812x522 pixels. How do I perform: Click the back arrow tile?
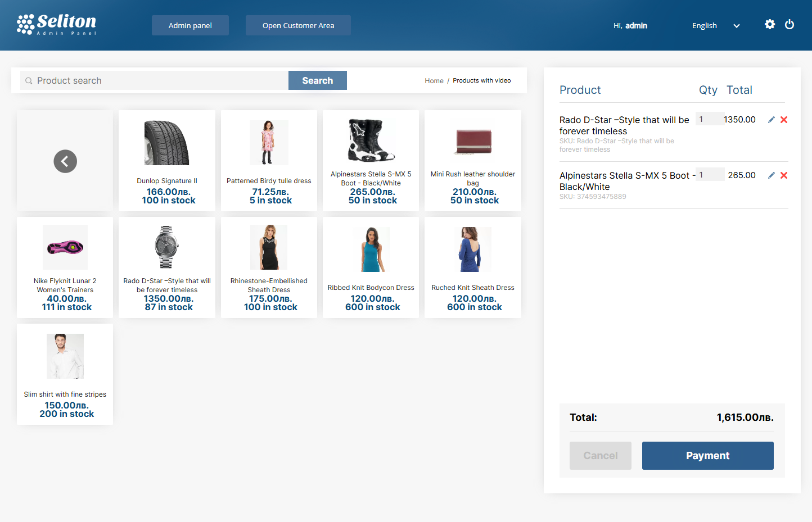65,161
